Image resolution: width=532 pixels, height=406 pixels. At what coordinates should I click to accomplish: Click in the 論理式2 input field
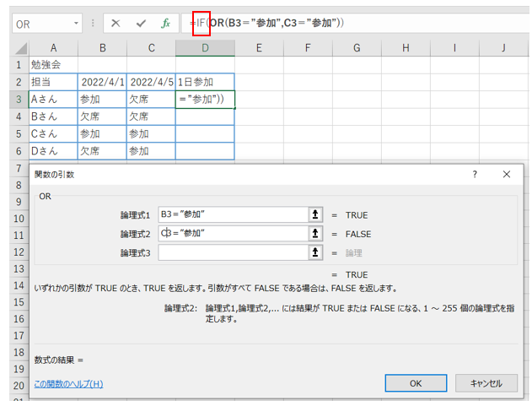coord(232,234)
